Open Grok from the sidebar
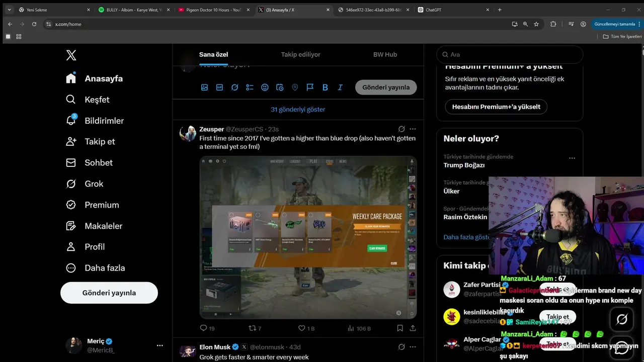This screenshot has height=362, width=644. pyautogui.click(x=85, y=184)
